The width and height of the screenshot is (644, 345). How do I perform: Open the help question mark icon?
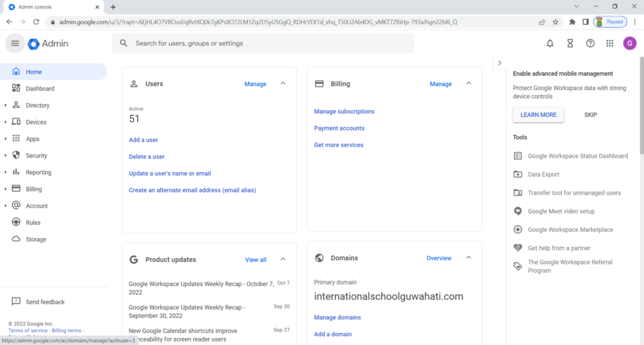pos(590,43)
